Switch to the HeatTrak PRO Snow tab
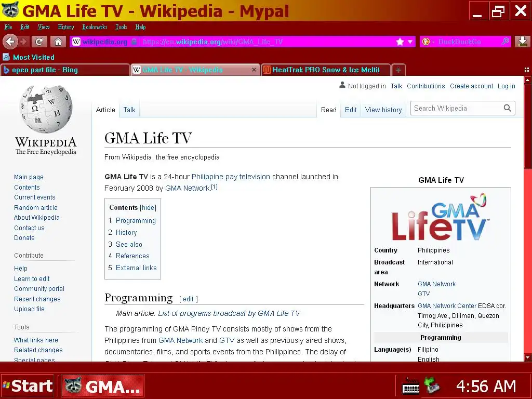Viewport: 532px width, 399px height. tap(326, 70)
